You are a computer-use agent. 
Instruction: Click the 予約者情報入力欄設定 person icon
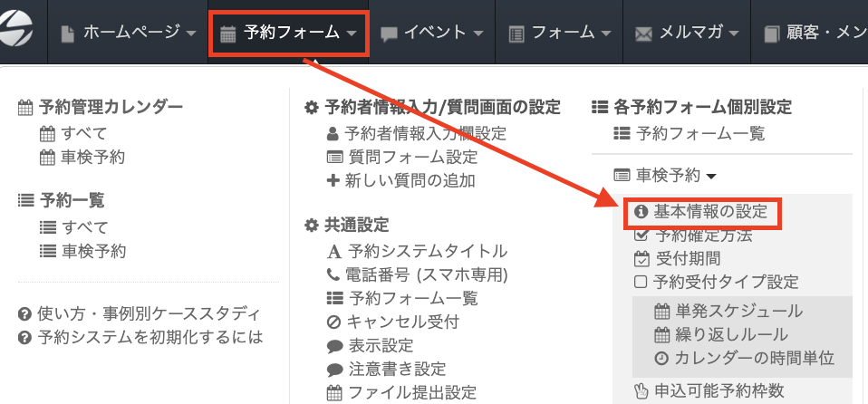click(x=333, y=133)
